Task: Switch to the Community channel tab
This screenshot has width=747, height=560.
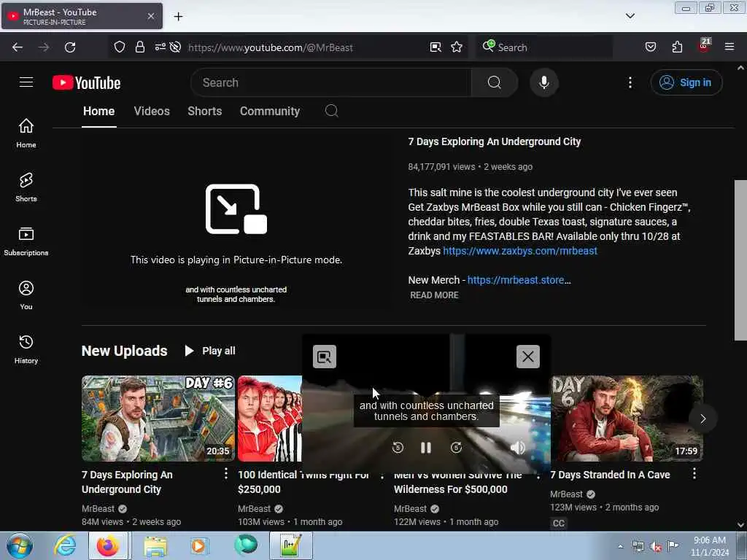Action: click(x=270, y=111)
